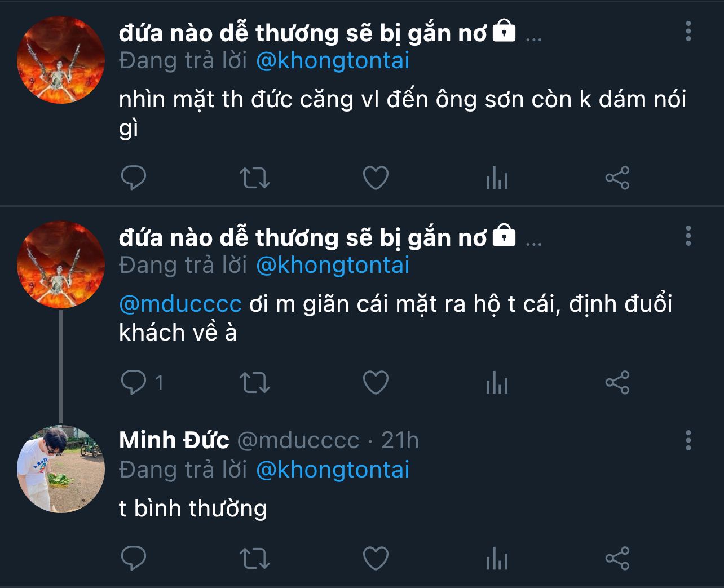Like Minh Đức's reply tweet
Viewport: 724px width, 588px height.
(x=376, y=559)
